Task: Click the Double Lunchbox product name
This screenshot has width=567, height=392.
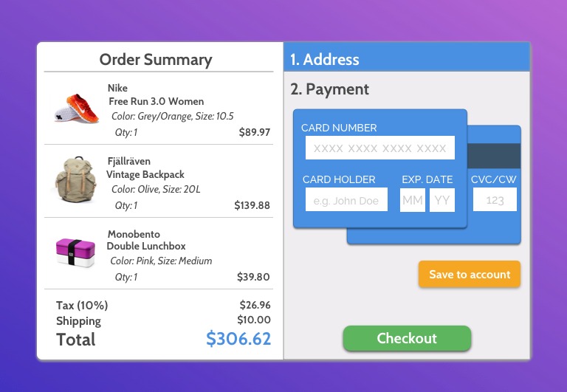Action: click(146, 246)
